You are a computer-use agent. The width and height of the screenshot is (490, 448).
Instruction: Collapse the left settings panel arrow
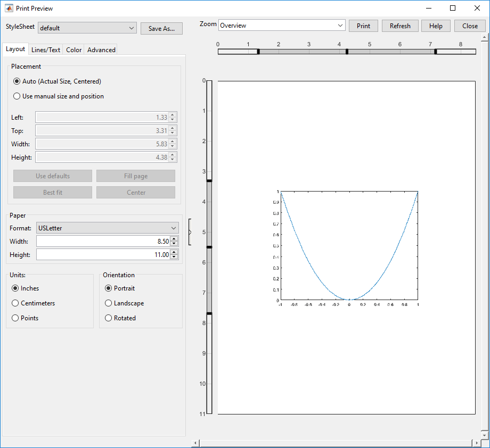[190, 232]
